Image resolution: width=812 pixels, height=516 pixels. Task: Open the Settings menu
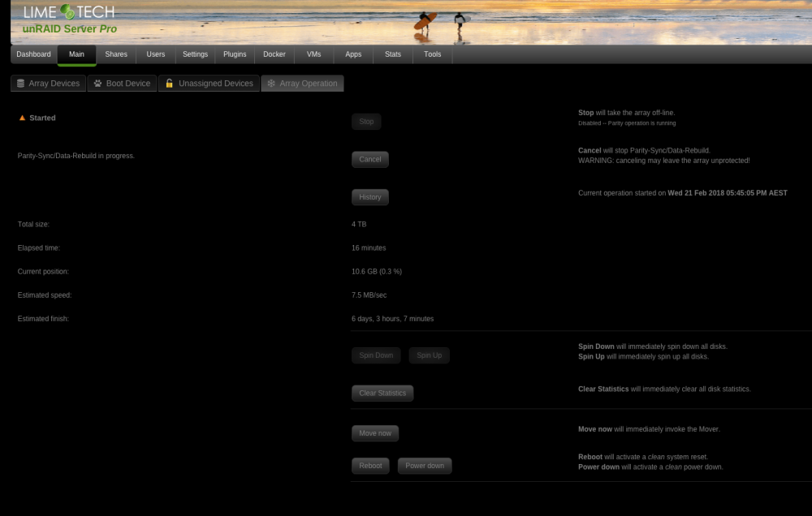point(195,54)
